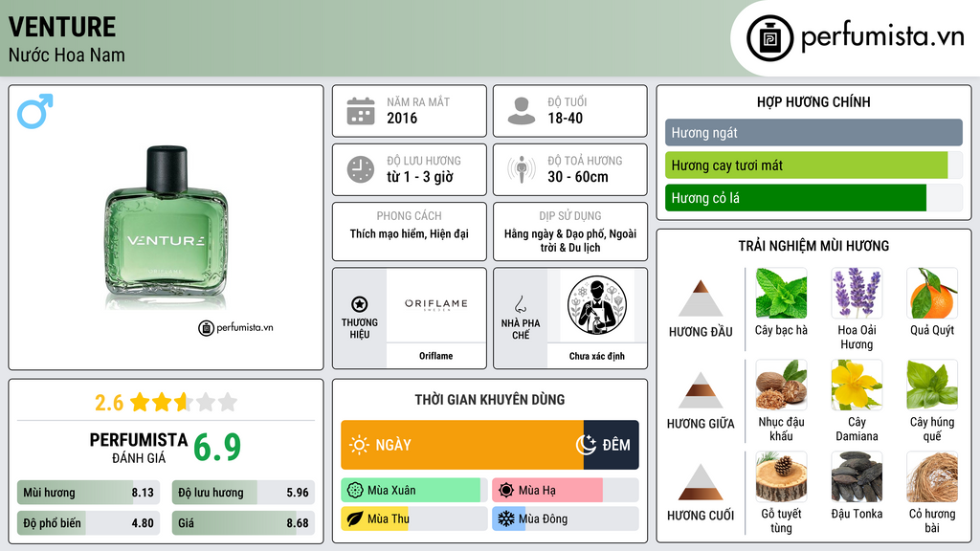Click the Mùa Xuân season bar
980x551 pixels.
tap(414, 491)
